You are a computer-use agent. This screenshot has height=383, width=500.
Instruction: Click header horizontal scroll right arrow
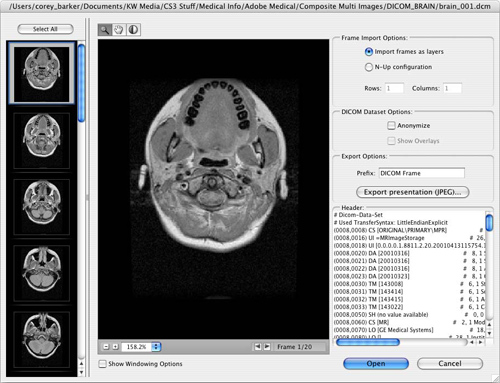coord(480,342)
